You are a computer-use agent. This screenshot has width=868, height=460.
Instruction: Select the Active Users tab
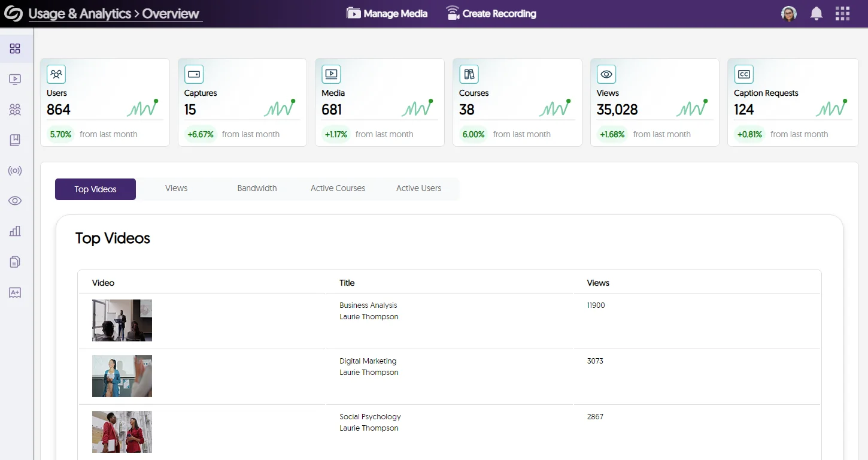coord(418,188)
